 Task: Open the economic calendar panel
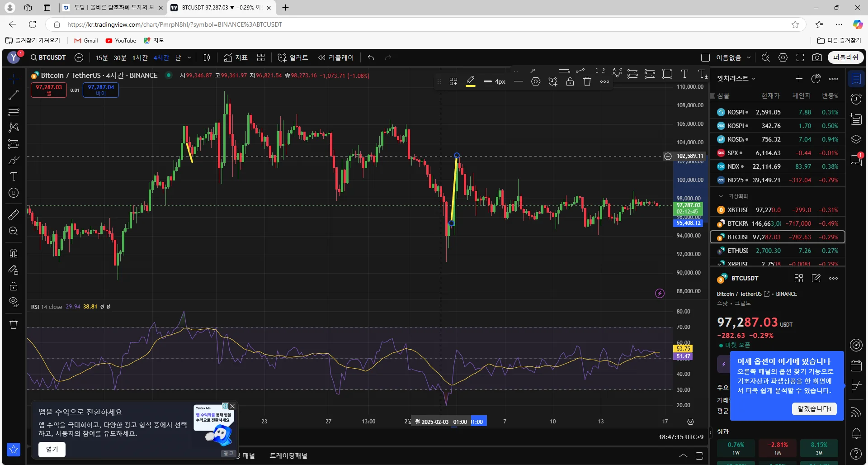(x=856, y=365)
